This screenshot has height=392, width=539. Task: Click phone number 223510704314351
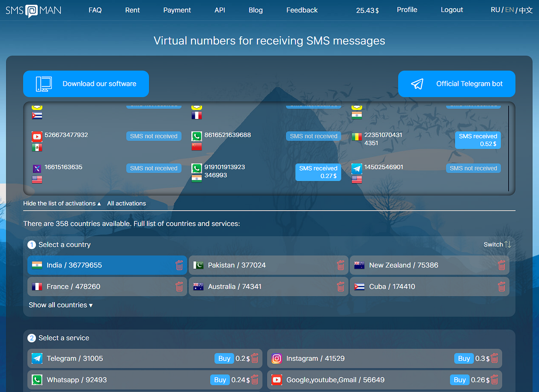coord(383,139)
